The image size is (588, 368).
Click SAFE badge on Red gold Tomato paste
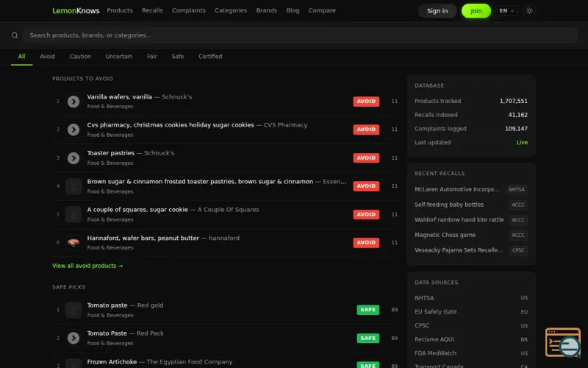(x=368, y=310)
